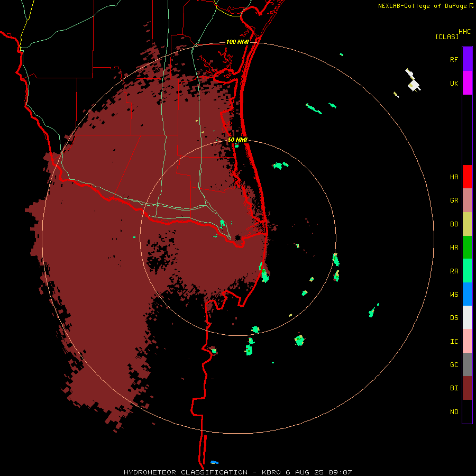Click the DS white legend swatch
This screenshot has width=476, height=476.
click(467, 317)
